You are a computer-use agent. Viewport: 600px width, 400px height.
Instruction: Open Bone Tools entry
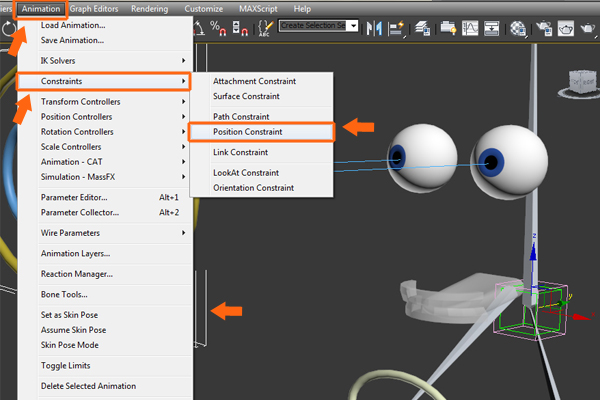point(105,294)
